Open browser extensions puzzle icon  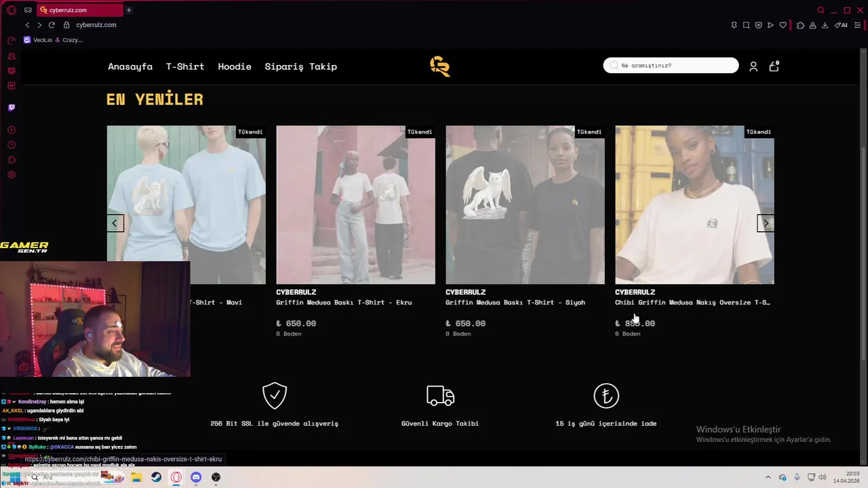pos(800,25)
